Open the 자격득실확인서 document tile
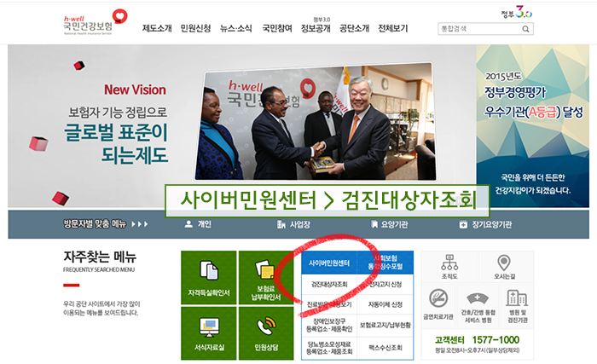Screen dimensions: 597x364 click(209, 278)
